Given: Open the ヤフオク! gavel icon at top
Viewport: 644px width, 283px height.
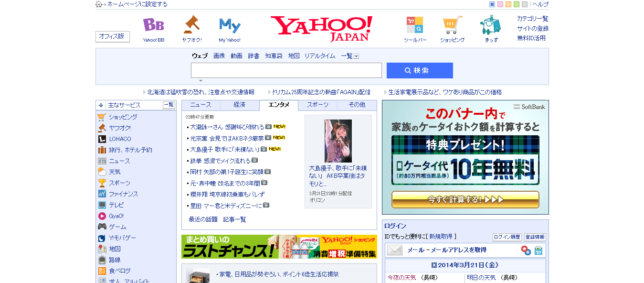Looking at the screenshot, I should pos(192,25).
